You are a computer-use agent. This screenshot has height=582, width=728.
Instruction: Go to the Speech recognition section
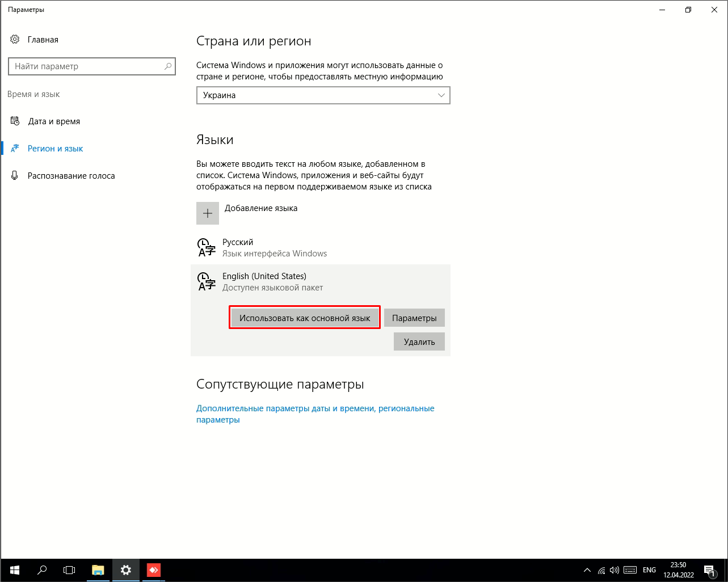[71, 176]
